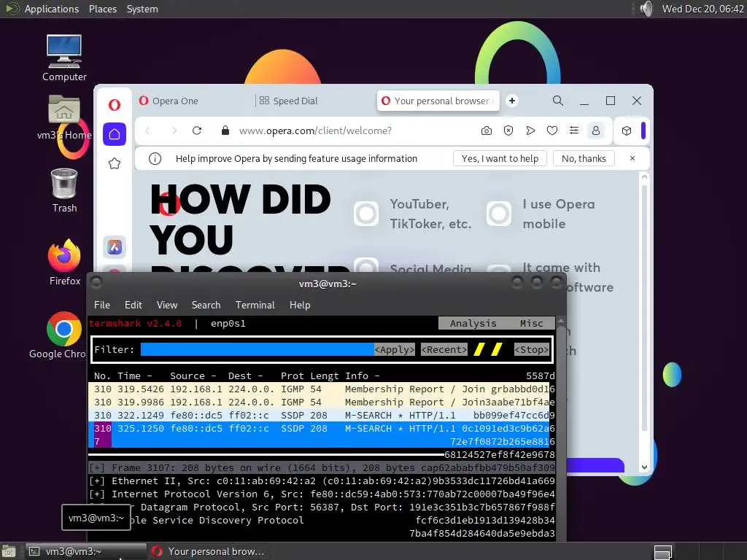Screen dimensions: 747x560
Task: Select the YouTuber, TikToker, etc. option
Action: pos(366,214)
